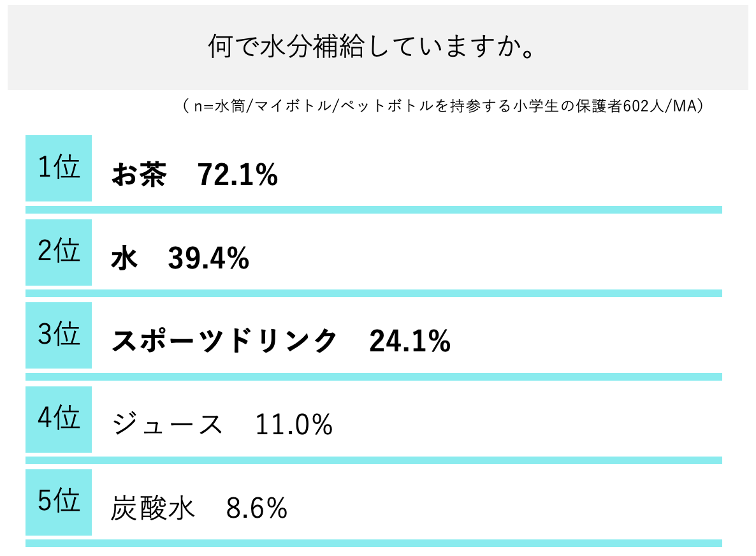Click the cyan bar under スポーツドリンク row
This screenshot has width=756, height=556.
[x=374, y=377]
